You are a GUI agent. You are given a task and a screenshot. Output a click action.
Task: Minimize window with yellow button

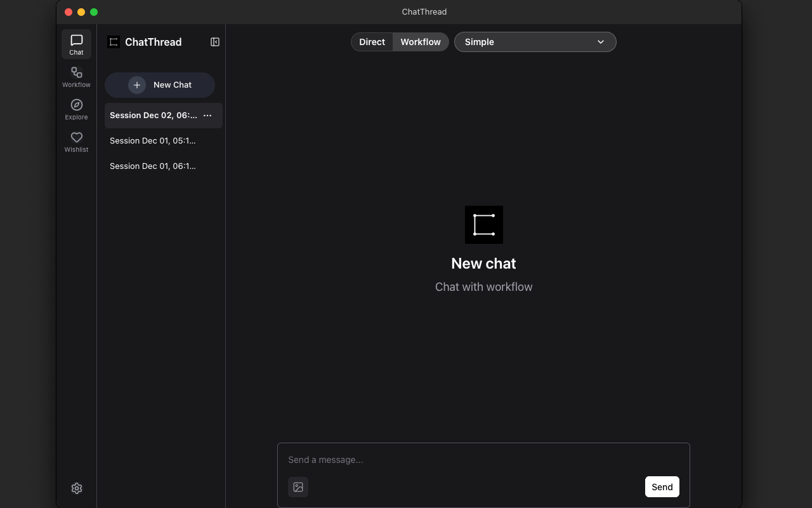pos(81,12)
